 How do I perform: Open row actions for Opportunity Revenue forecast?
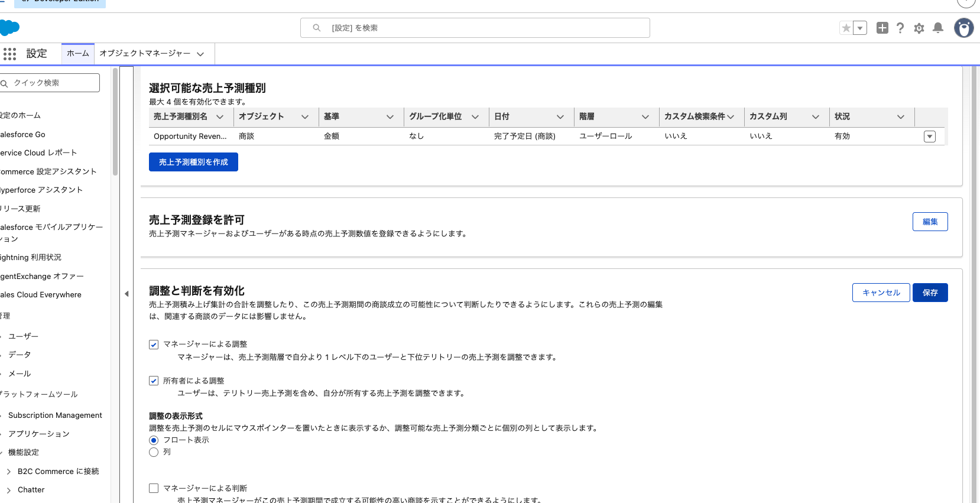point(930,137)
